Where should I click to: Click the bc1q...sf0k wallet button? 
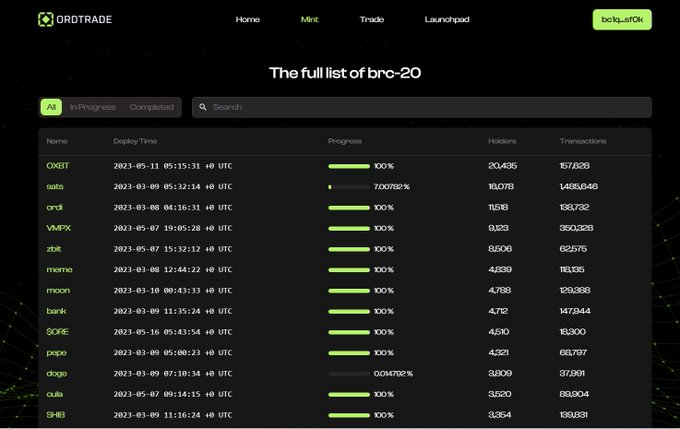(622, 20)
